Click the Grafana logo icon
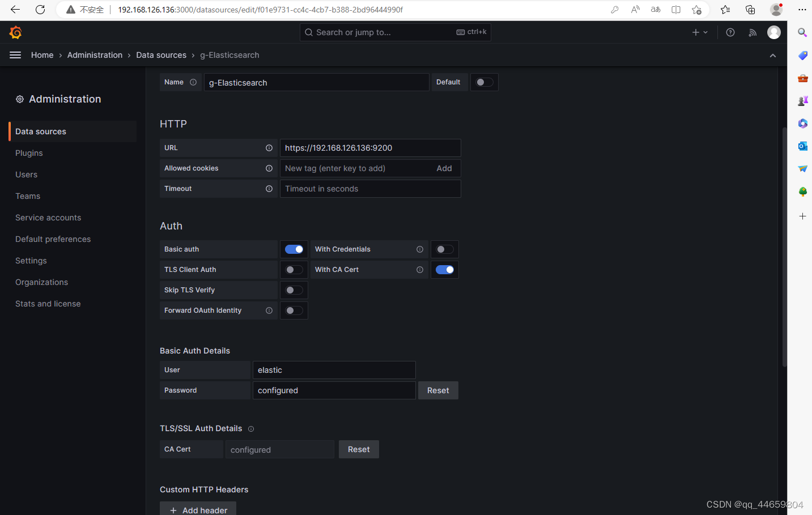The height and width of the screenshot is (515, 812). [x=16, y=32]
